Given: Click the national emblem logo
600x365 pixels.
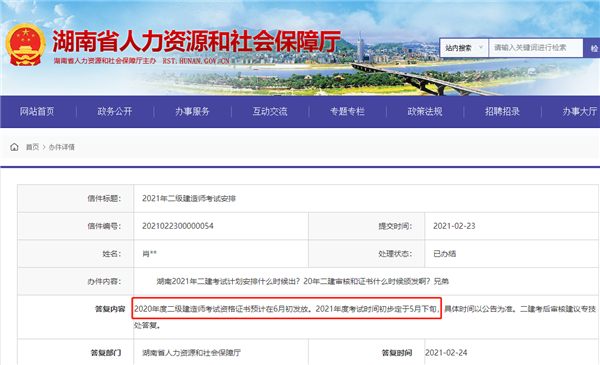Looking at the screenshot, I should coord(25,45).
